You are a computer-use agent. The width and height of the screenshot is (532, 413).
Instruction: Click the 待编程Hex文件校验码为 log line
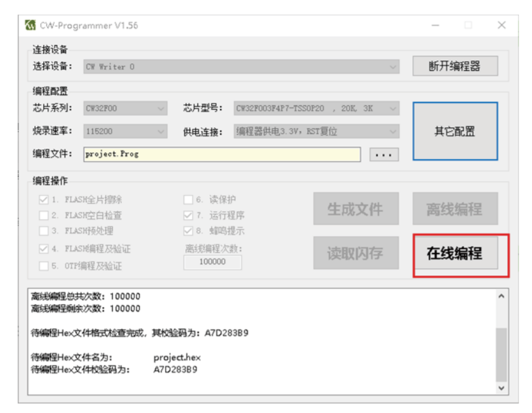pyautogui.click(x=114, y=370)
